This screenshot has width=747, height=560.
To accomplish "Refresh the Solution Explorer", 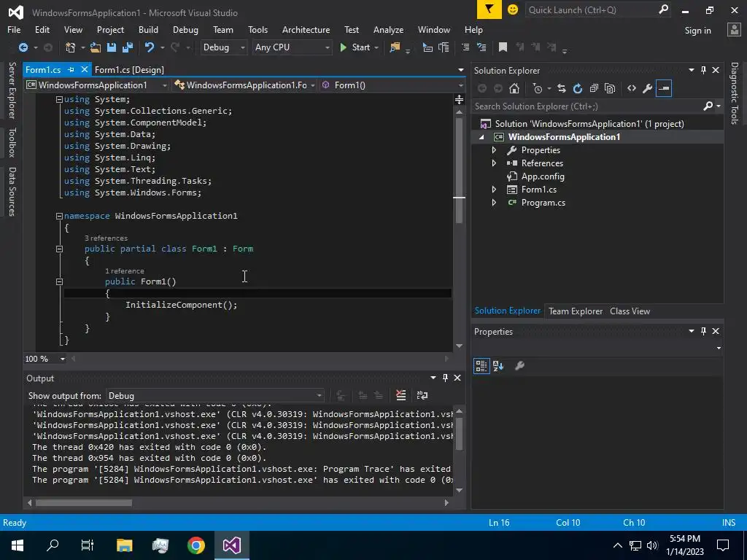I will point(578,88).
